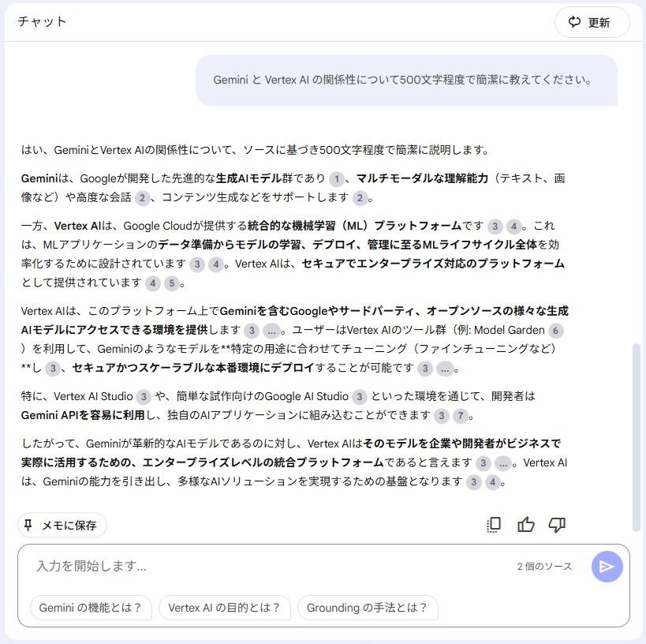646x644 pixels.
Task: Open citation 3 after 組み込むことができます
Action: 441,416
